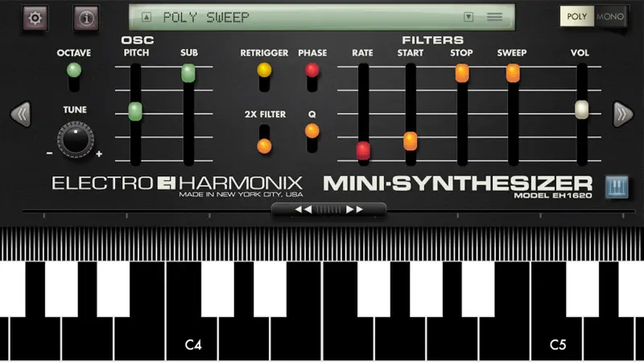
Task: Open settings with the gear icon
Action: (x=35, y=18)
